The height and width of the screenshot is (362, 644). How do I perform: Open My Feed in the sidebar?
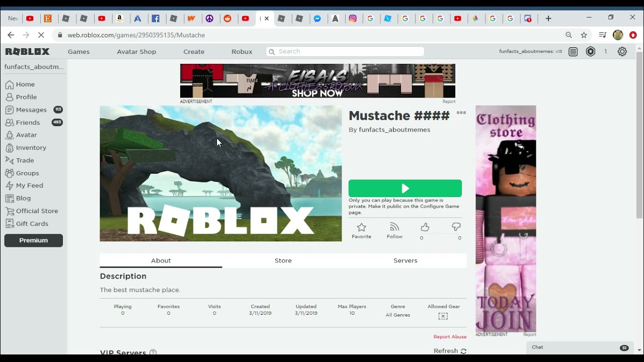(x=24, y=186)
